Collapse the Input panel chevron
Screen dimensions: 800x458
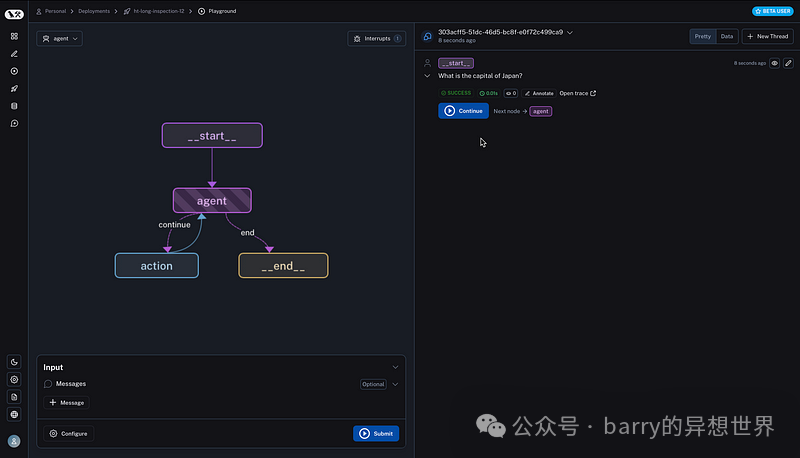point(395,367)
